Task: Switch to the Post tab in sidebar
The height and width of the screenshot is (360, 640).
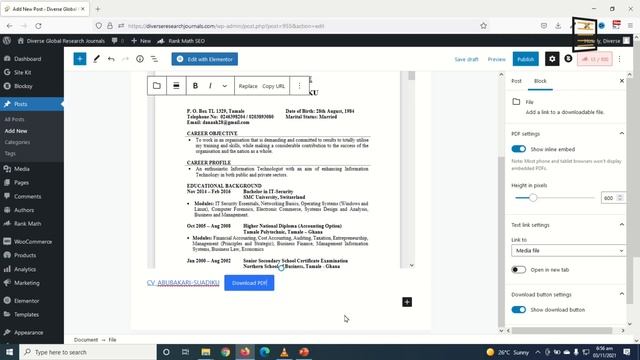Action: [516, 81]
